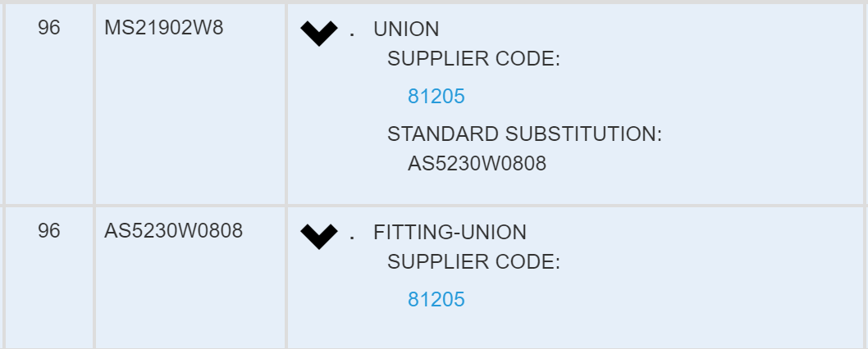868x349 pixels.
Task: Click the SUPPLIER CODE label under UNION
Action: click(x=473, y=59)
